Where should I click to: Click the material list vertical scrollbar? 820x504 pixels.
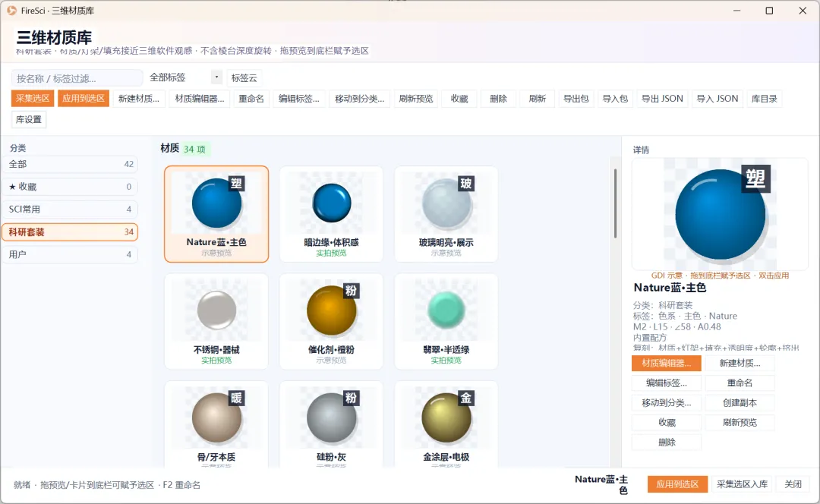615,204
